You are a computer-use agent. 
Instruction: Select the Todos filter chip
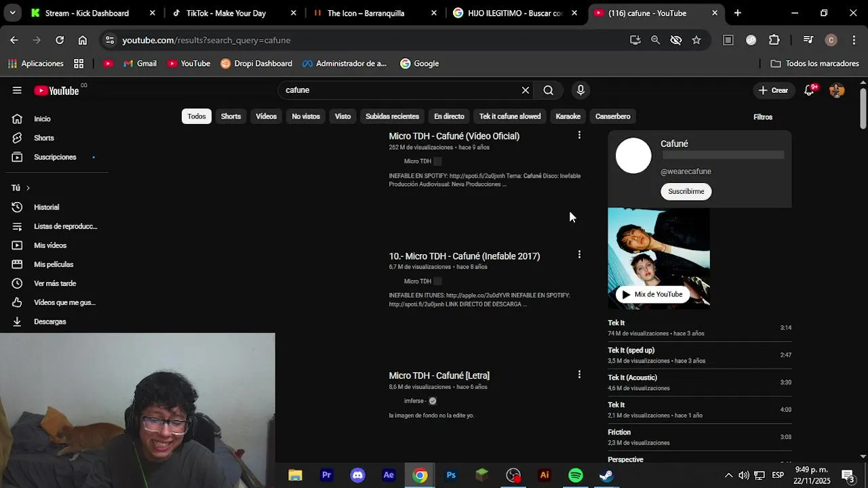tap(197, 117)
